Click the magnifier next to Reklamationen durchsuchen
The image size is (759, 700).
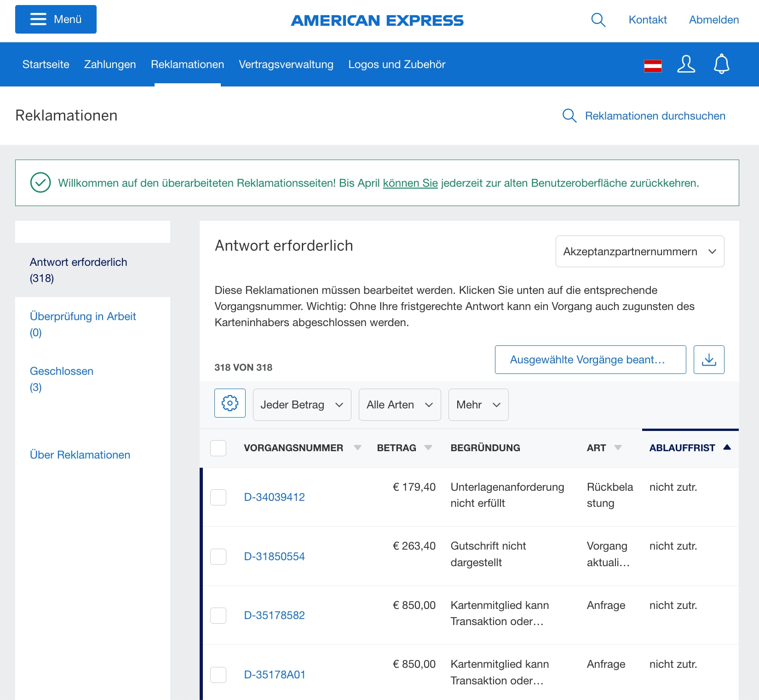tap(569, 115)
